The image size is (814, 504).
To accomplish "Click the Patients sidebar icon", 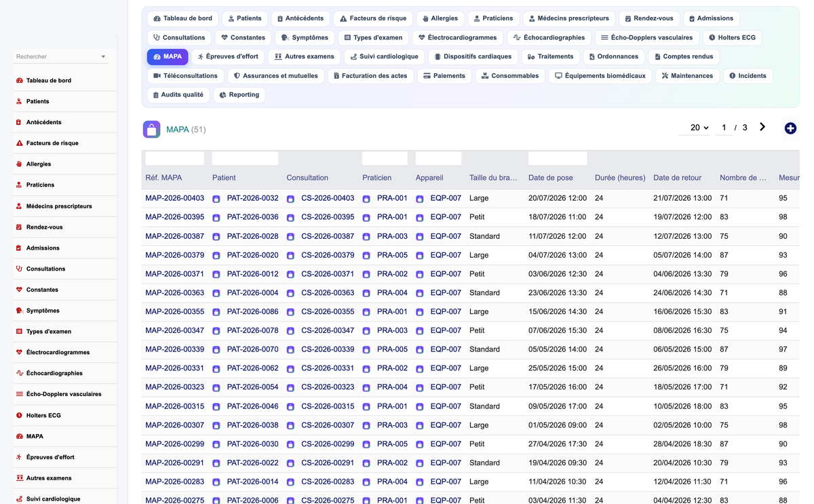I will [19, 102].
